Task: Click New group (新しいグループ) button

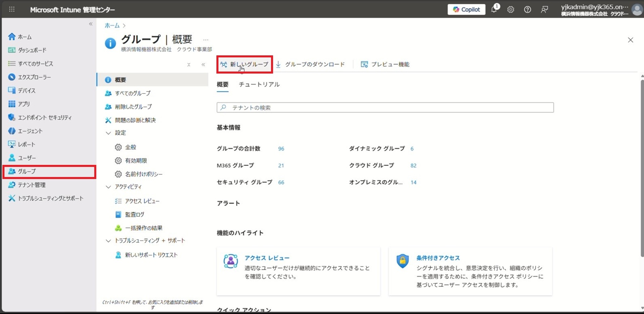Action: [x=245, y=64]
